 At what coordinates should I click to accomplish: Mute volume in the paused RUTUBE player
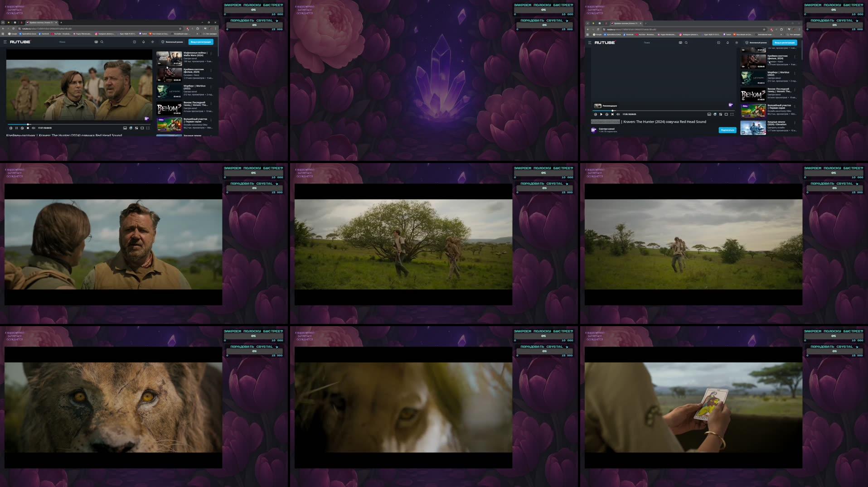(618, 114)
